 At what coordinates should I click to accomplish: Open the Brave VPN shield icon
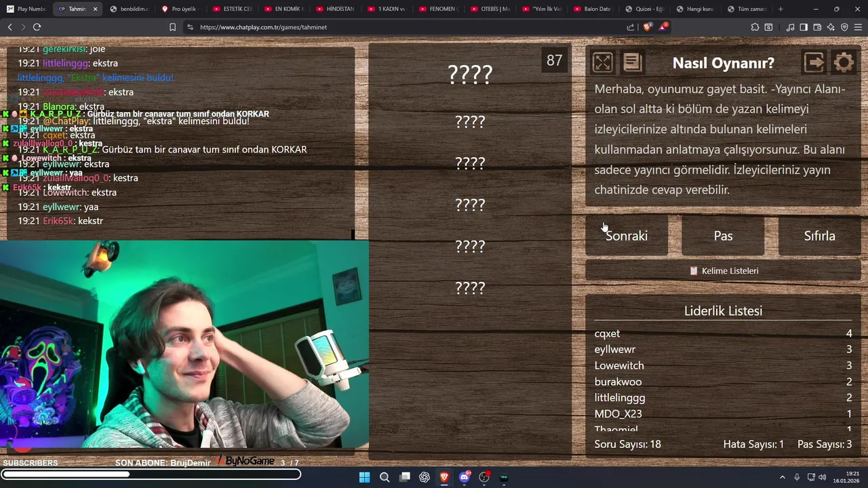[x=844, y=27]
